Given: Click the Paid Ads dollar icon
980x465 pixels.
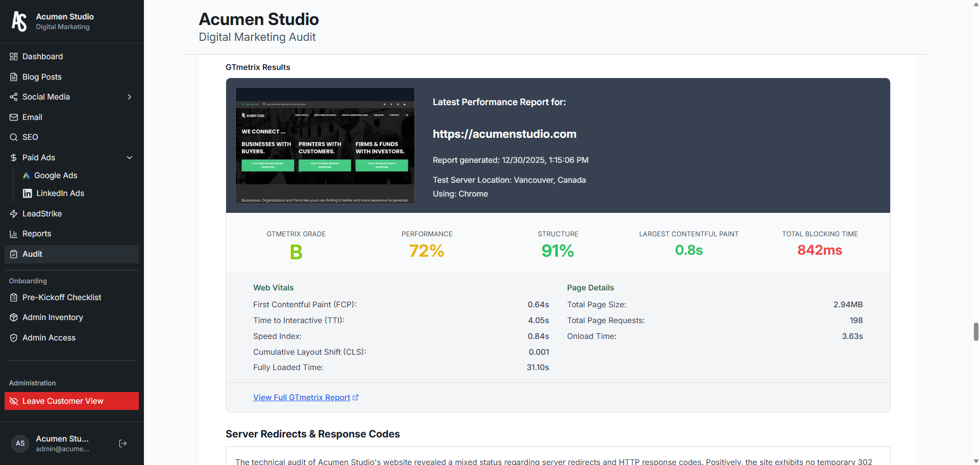Looking at the screenshot, I should (14, 158).
